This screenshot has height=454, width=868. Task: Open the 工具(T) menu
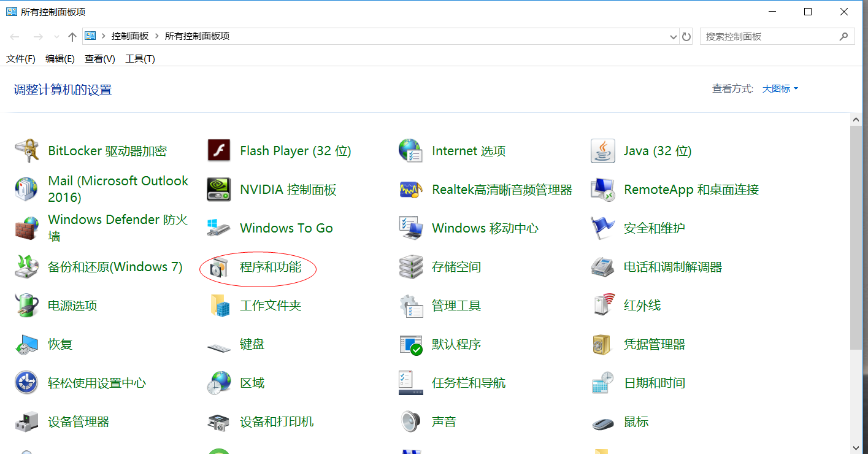pyautogui.click(x=140, y=59)
